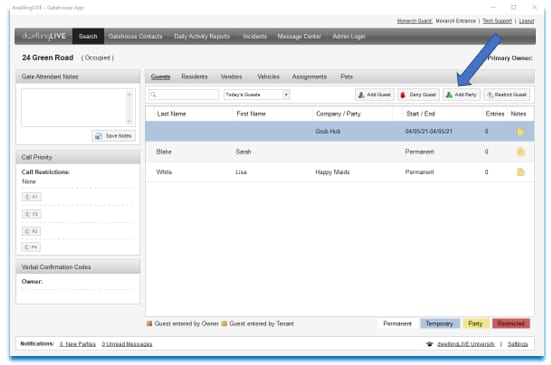Sort by First Name column header
The image size is (551, 365).
[251, 114]
